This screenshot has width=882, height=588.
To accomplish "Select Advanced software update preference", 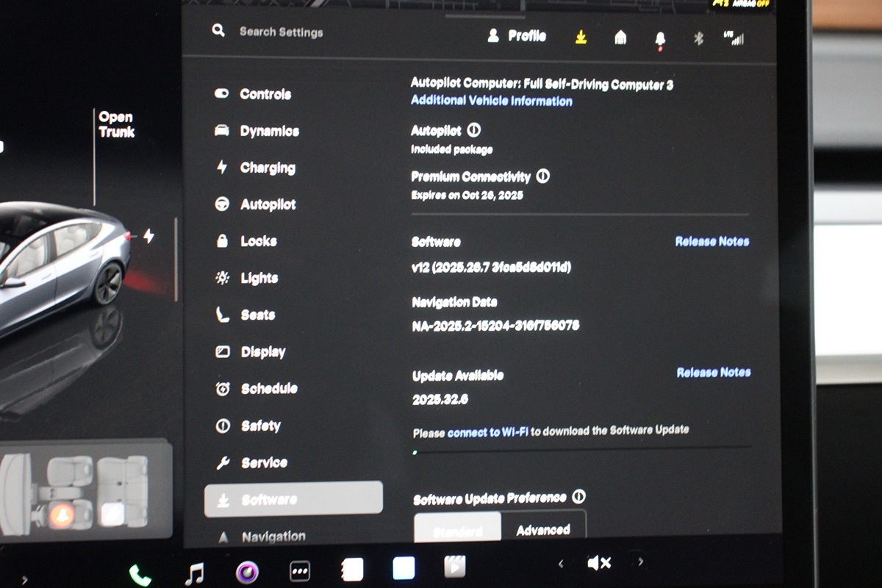I will click(x=543, y=529).
